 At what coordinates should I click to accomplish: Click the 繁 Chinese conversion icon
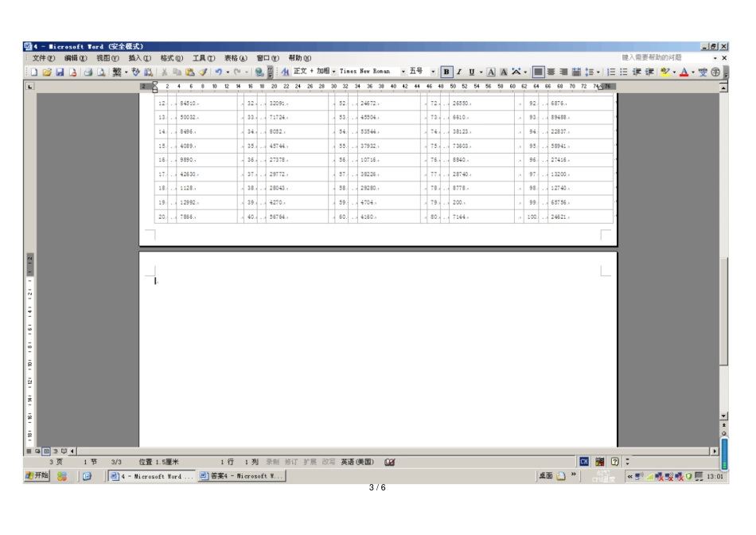[117, 72]
